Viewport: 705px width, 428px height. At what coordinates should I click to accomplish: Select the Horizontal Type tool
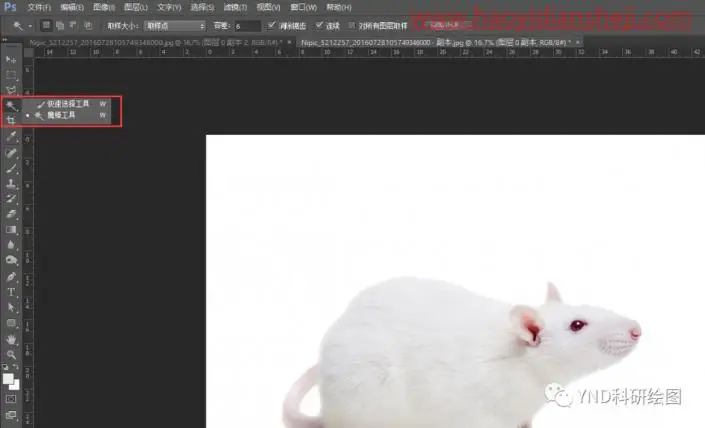pos(11,292)
